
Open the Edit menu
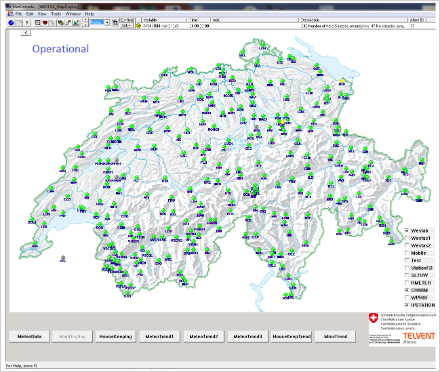pyautogui.click(x=30, y=14)
